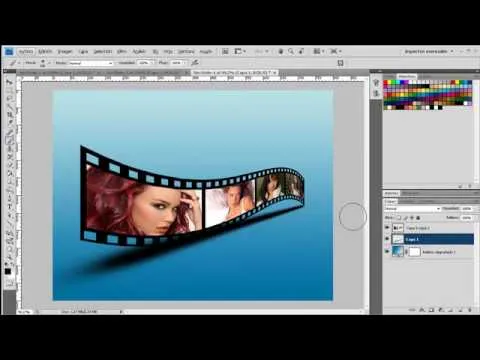Switch to the Muestras panel tab
The height and width of the screenshot is (360, 480).
pos(407,76)
